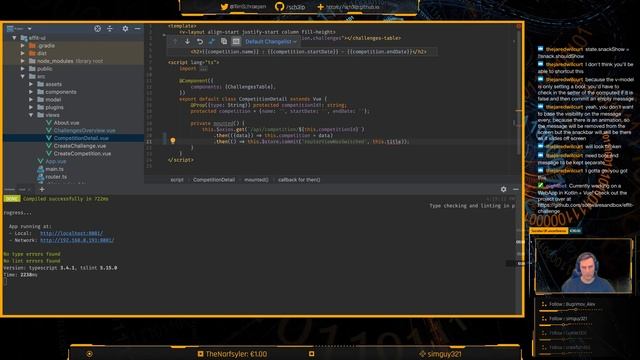The image size is (640, 360).
Task: Click the node_modules folder icon
Action: coord(32,61)
